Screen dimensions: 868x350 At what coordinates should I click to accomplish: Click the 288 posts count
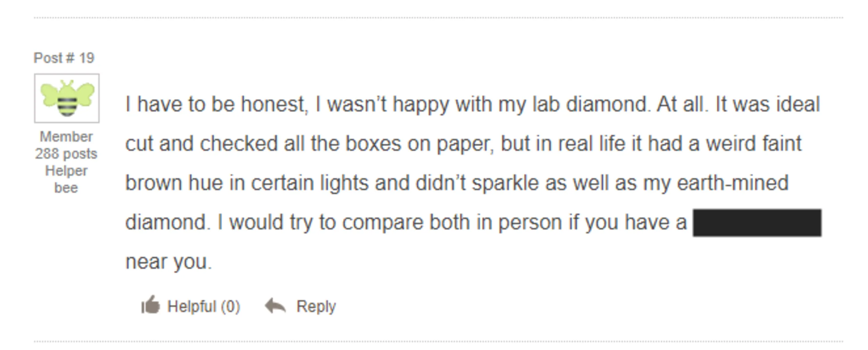pyautogui.click(x=66, y=154)
